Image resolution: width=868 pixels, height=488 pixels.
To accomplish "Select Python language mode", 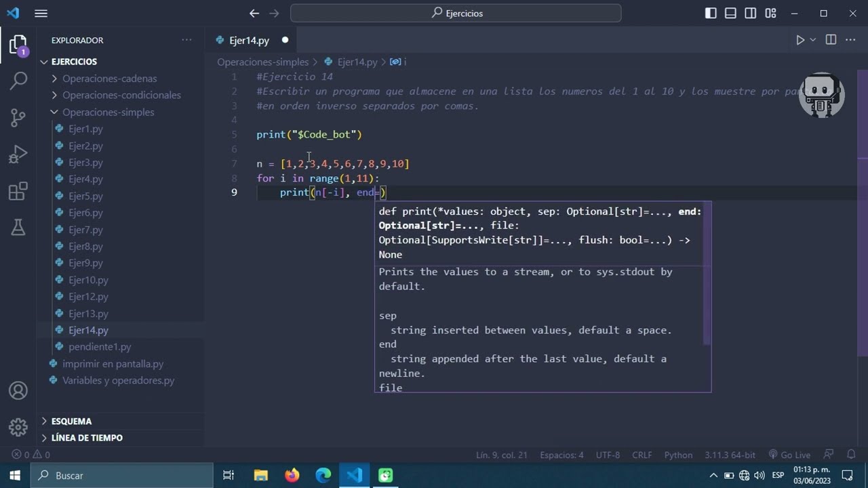I will click(678, 455).
